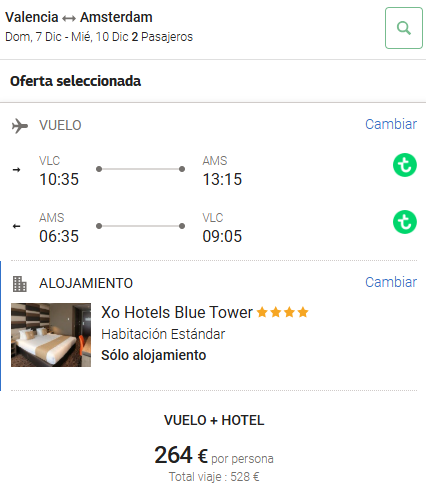Image resolution: width=426 pixels, height=483 pixels.
Task: Click the right arrow outbound flight icon
Action: tap(16, 170)
